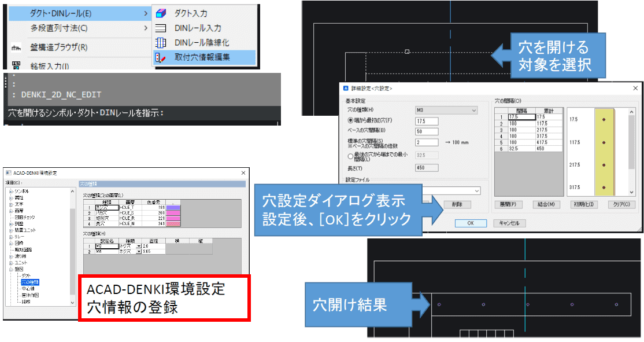Select 中心線 in the settings tree
The width and height of the screenshot is (644, 342).
click(x=28, y=289)
